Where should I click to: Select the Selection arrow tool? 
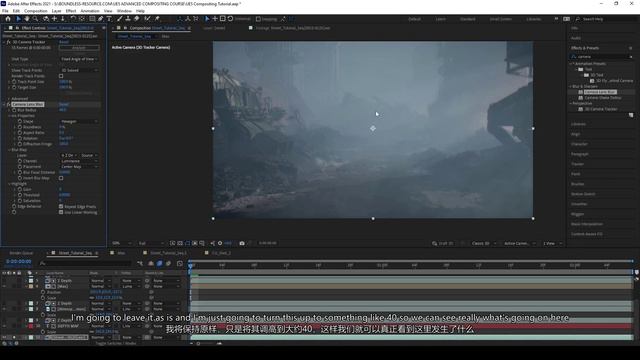[18, 19]
